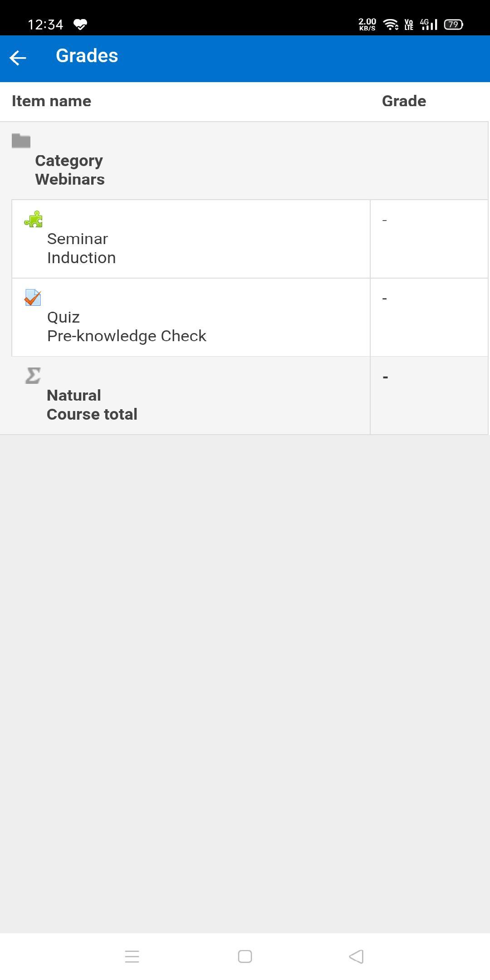Click the green puzzle Seminar icon

(x=33, y=219)
